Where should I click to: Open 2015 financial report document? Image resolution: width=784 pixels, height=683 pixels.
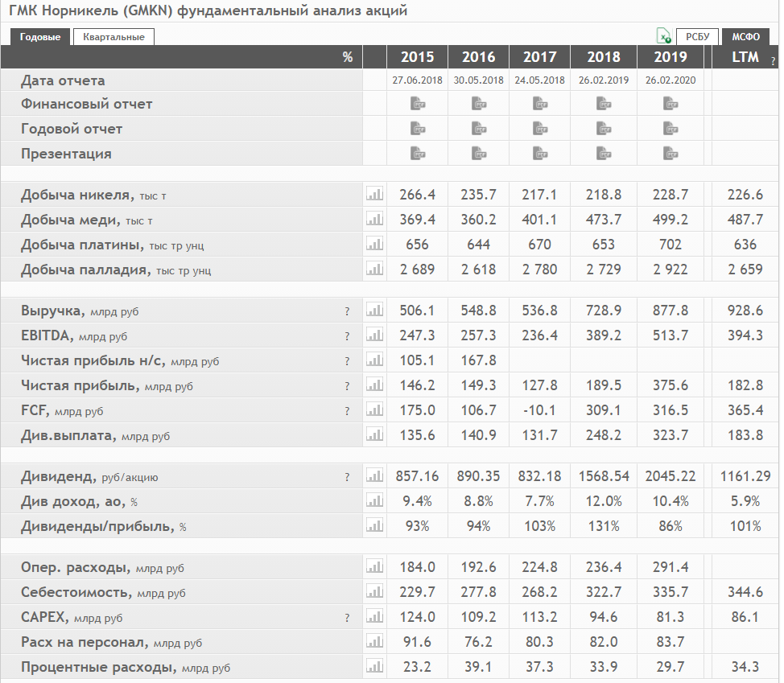(x=418, y=104)
